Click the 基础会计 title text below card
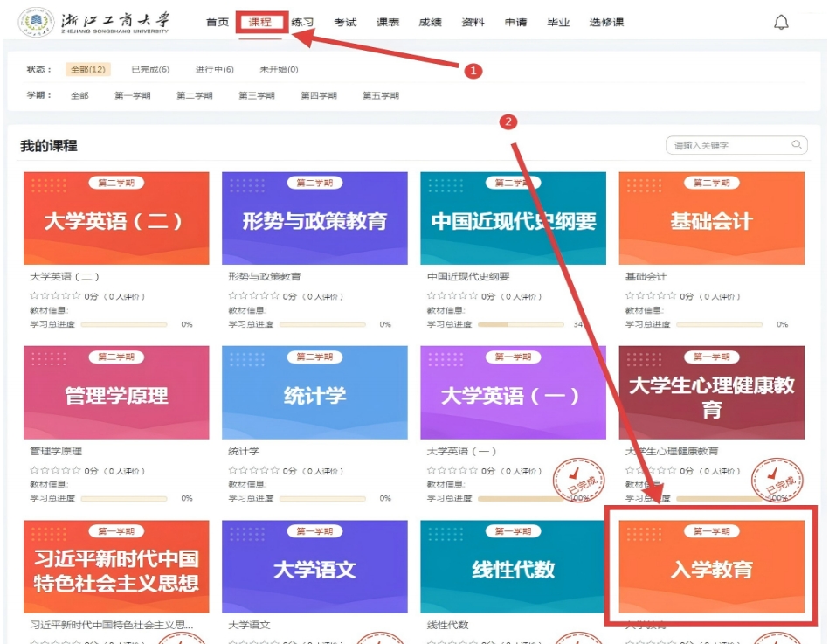The height and width of the screenshot is (644, 829). 646,276
